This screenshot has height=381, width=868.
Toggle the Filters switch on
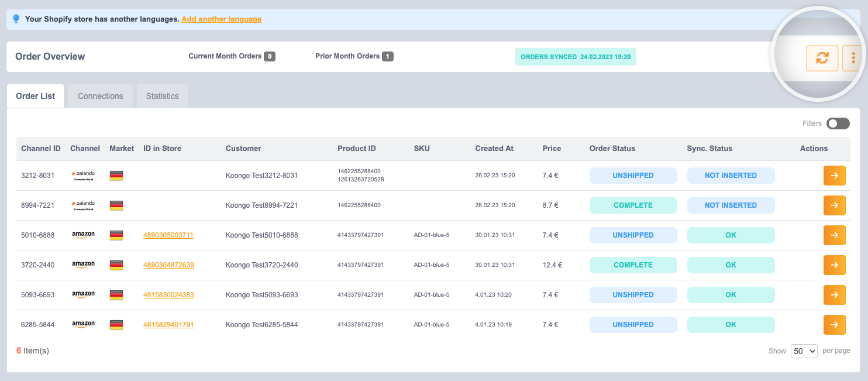[x=838, y=123]
